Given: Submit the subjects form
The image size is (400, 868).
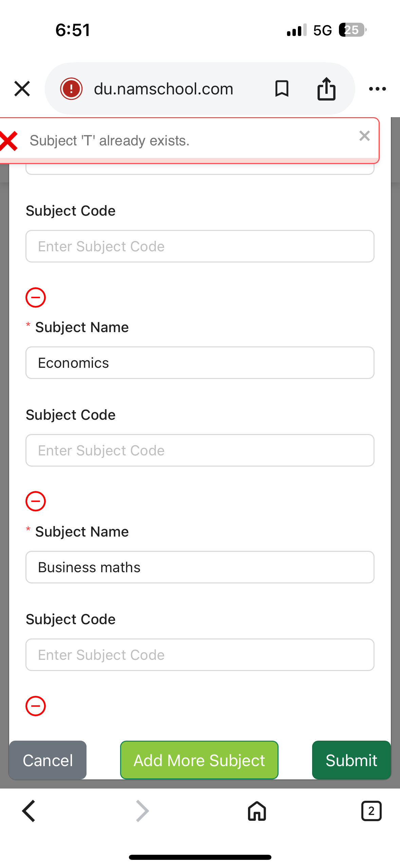Looking at the screenshot, I should tap(351, 760).
